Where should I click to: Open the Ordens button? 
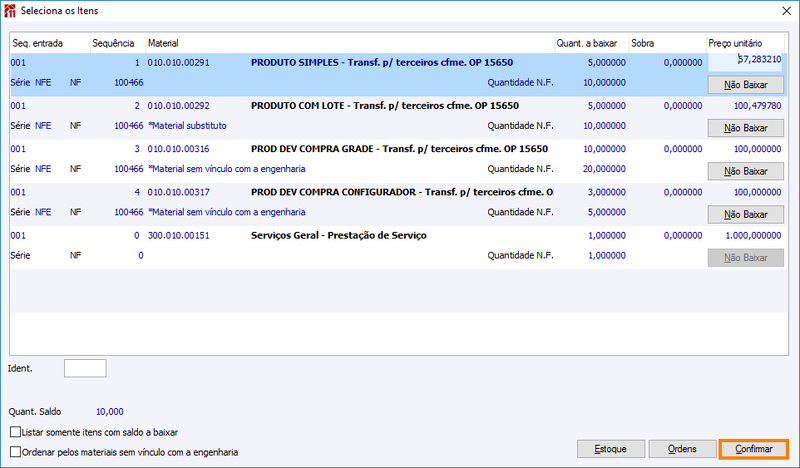(x=682, y=449)
